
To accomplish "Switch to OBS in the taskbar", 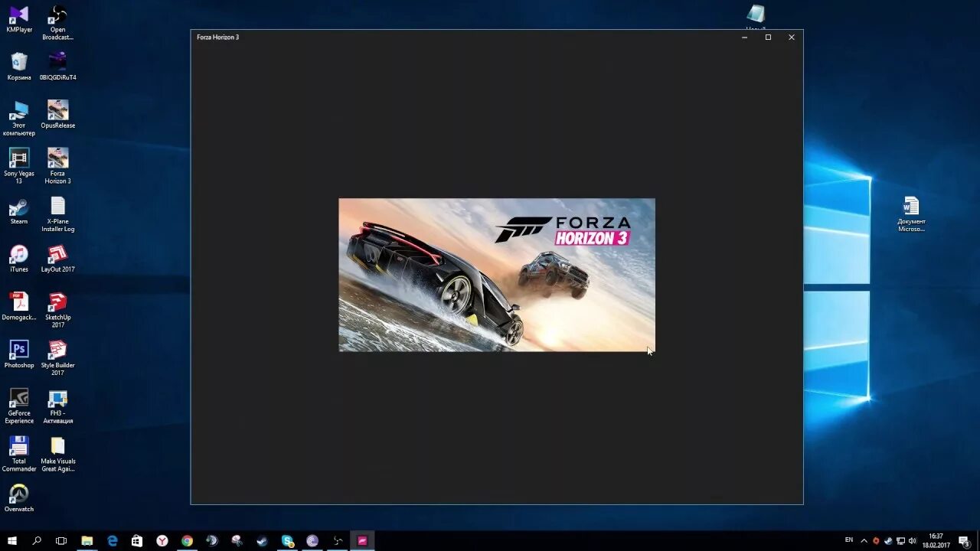I will pos(337,540).
